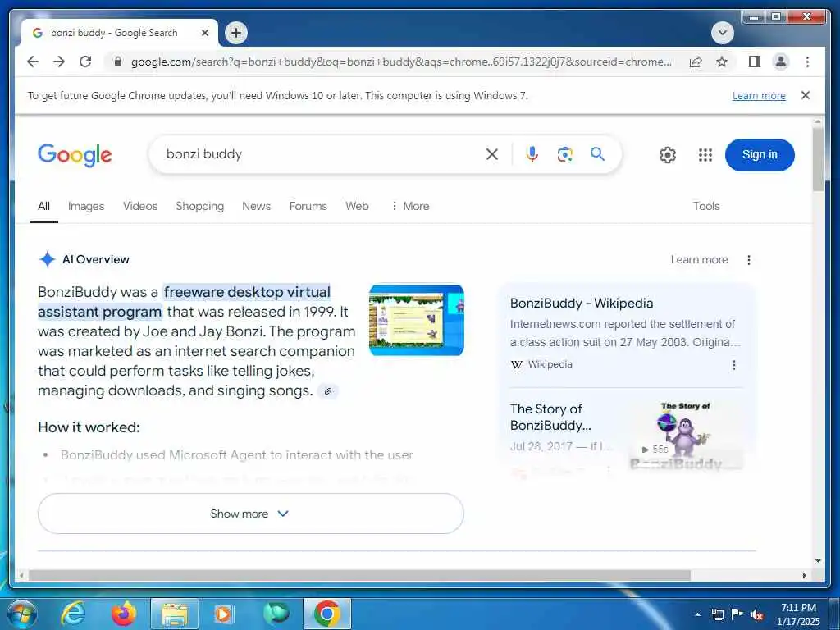Click the horizontal scrollbar right arrow
Image resolution: width=840 pixels, height=630 pixels.
pos(804,575)
